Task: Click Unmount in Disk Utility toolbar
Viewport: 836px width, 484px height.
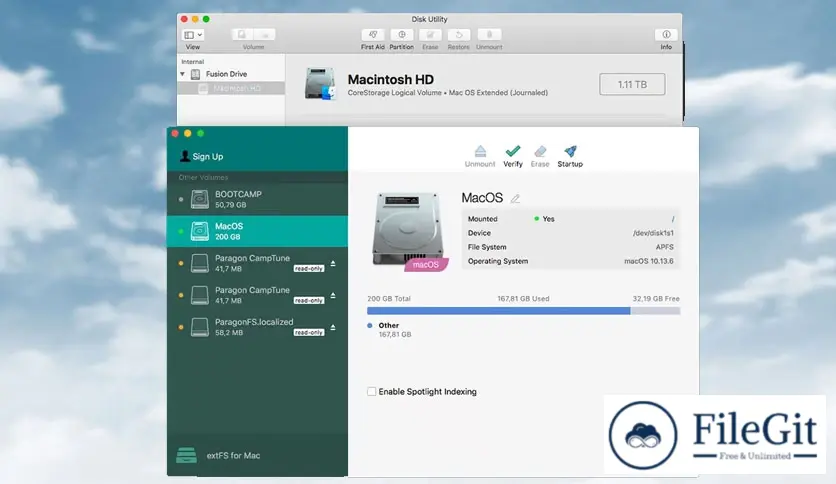Action: tap(489, 35)
